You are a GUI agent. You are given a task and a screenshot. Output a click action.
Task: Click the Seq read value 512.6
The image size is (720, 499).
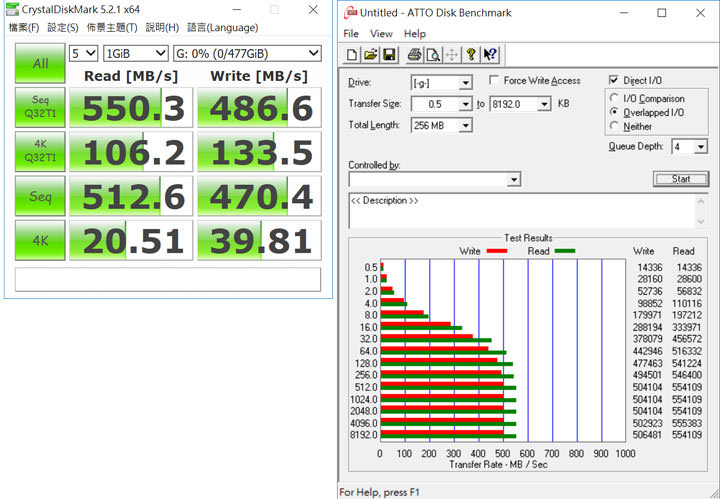coord(131,196)
